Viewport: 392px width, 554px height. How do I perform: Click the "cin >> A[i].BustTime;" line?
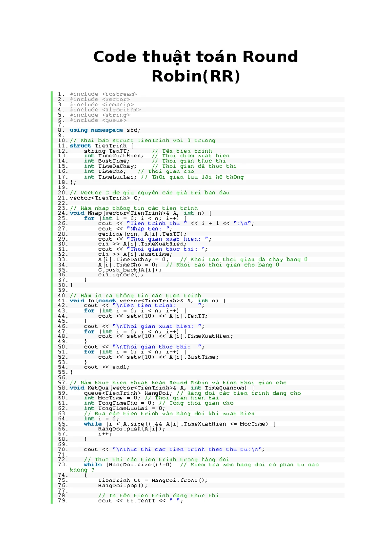135,254
